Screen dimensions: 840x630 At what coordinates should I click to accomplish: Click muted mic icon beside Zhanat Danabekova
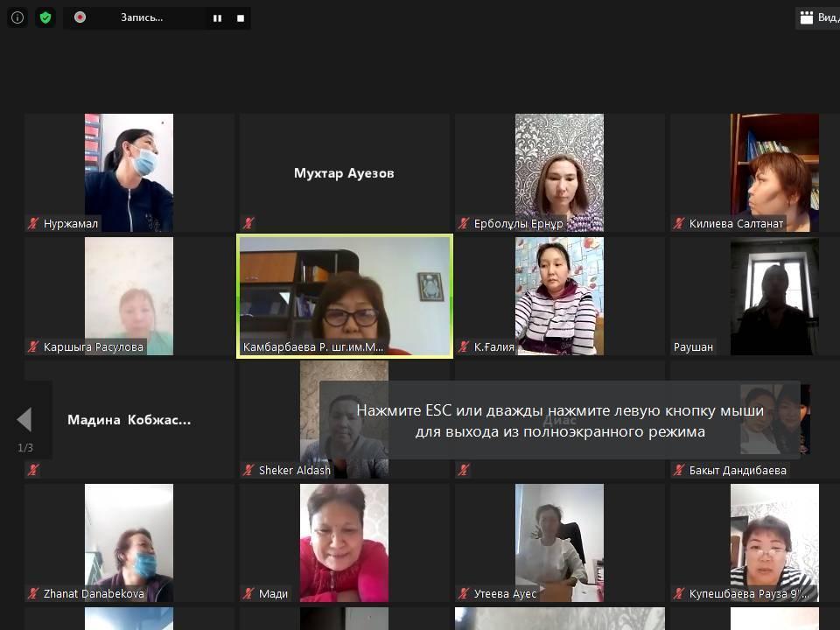pos(33,594)
